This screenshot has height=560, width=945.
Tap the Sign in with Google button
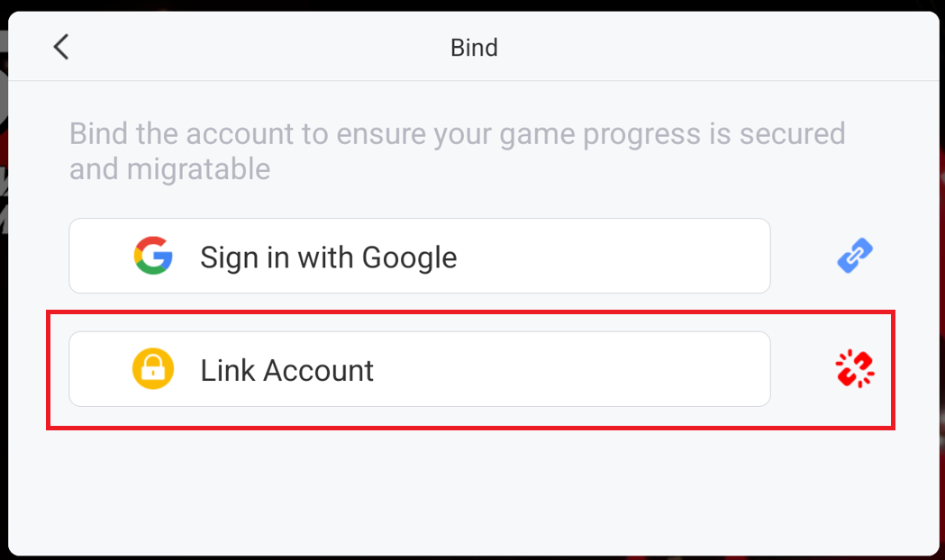420,256
